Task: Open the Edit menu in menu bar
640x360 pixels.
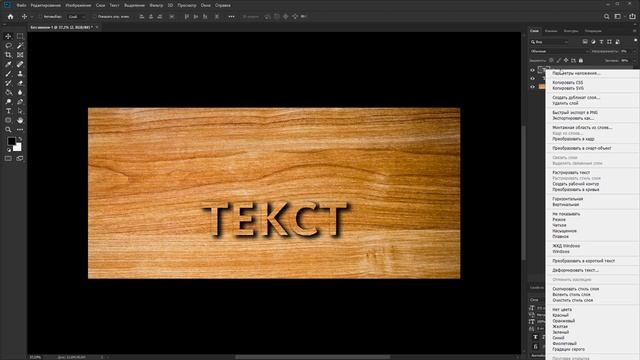Action: (46, 5)
